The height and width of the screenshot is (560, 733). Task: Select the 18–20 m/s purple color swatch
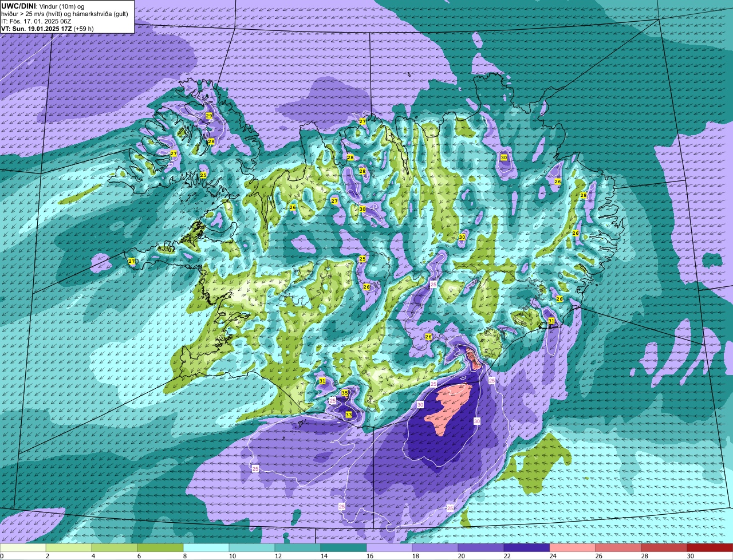click(435, 547)
